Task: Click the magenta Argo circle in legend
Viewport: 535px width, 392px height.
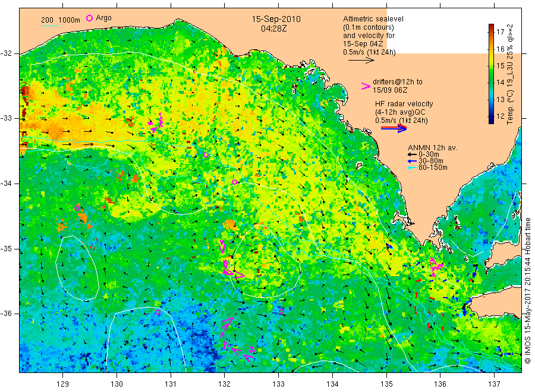Action: [89, 18]
